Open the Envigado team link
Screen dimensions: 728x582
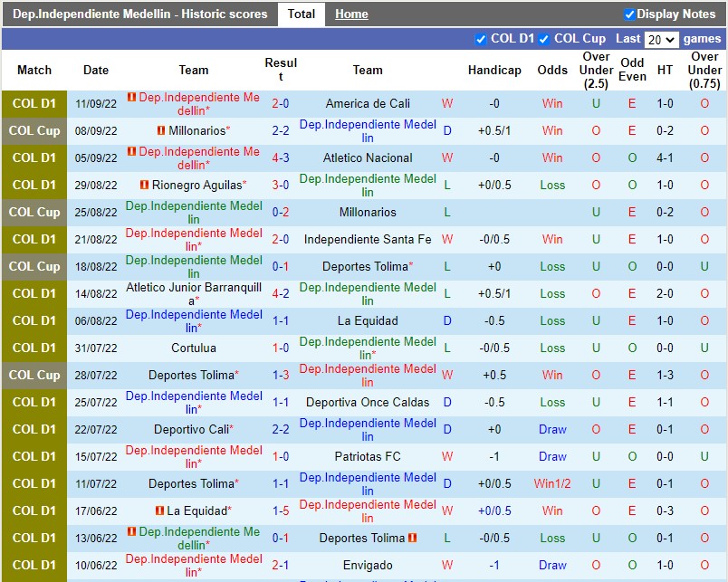click(367, 565)
